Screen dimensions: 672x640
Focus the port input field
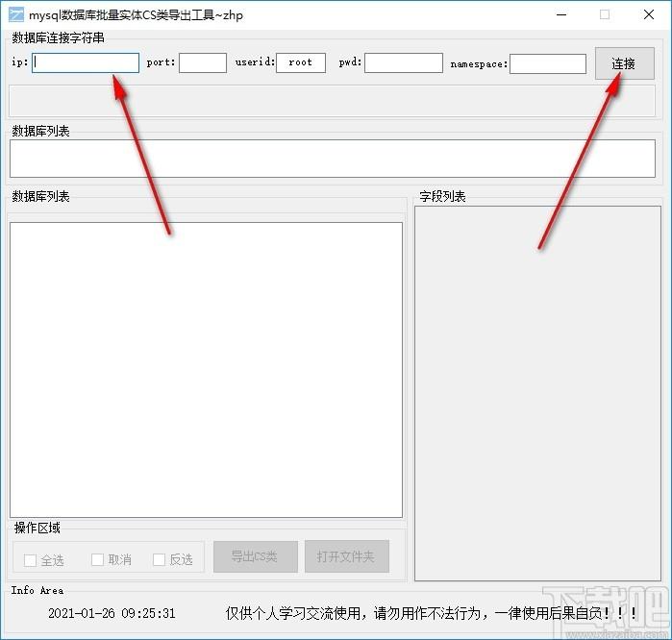(x=203, y=62)
